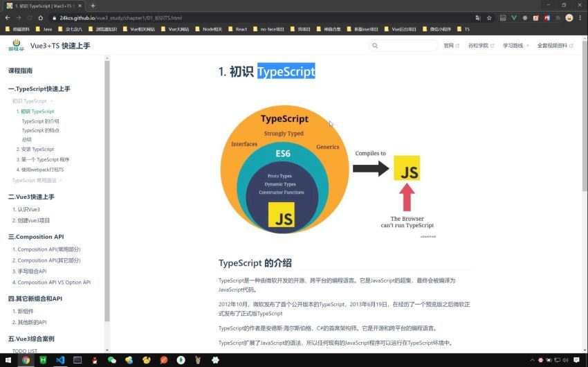Screen dimensions: 588x367
Task: Jump to TypeScript 的特点 in sidebar
Action: click(41, 130)
